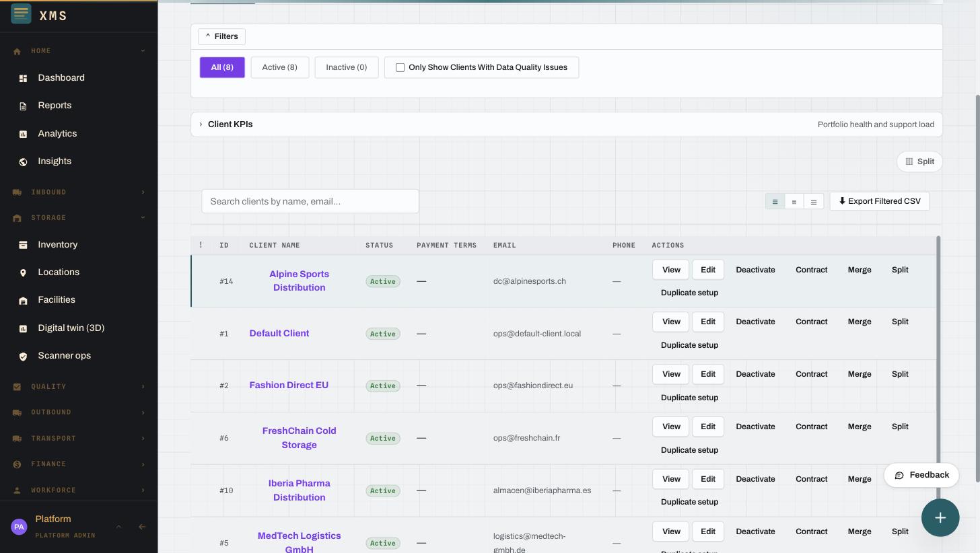Click Export Filtered CSV
This screenshot has height=553, width=980.
tap(879, 201)
